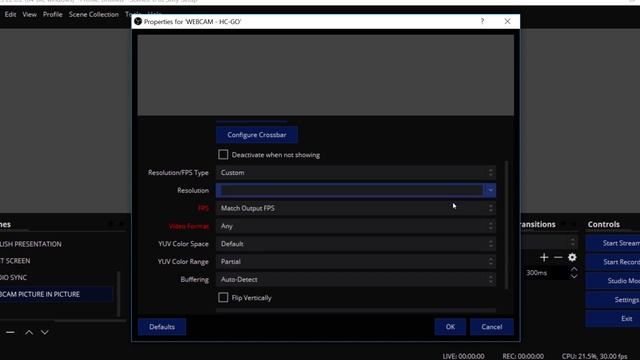The image size is (640, 360).
Task: Open the Resolution/FPS Type dropdown
Action: point(356,173)
